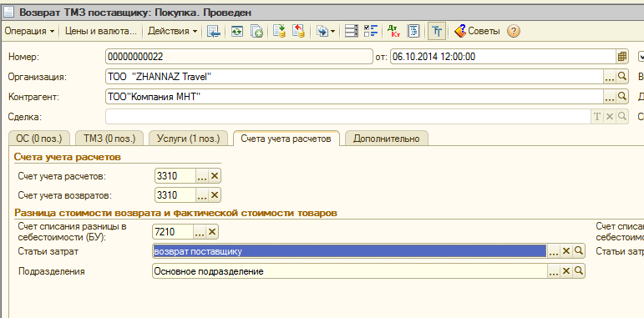Open Подразделения record via magnifier
The image size is (644, 318).
point(578,271)
